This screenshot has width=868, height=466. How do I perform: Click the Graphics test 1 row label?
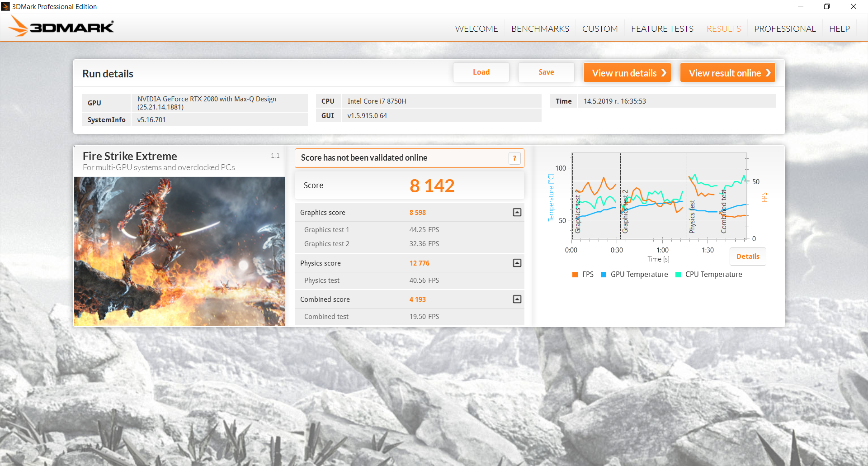click(x=326, y=230)
